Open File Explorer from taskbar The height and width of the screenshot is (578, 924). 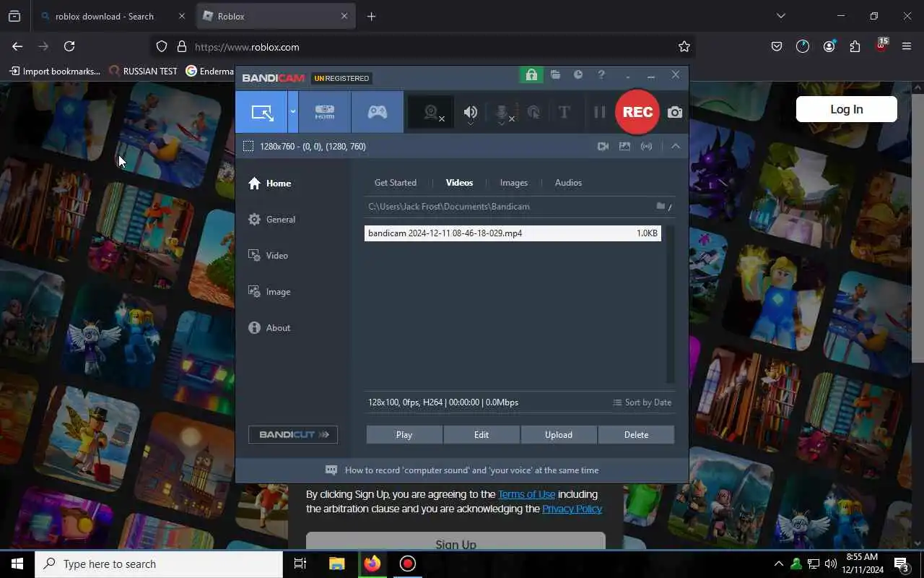point(336,564)
